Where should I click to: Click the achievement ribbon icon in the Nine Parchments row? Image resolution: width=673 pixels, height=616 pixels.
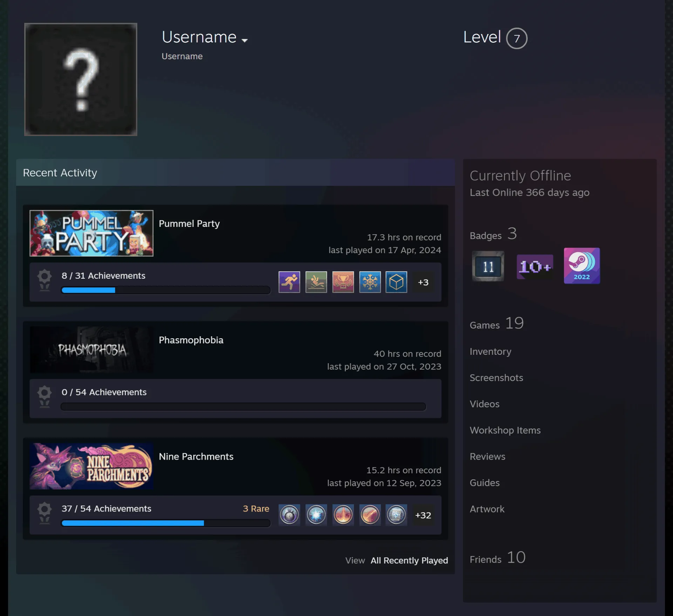click(45, 513)
